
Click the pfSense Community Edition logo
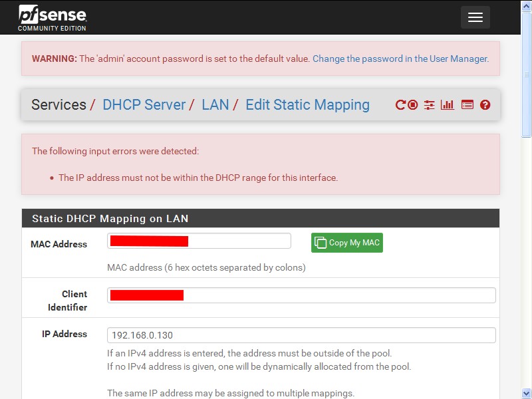coord(53,18)
